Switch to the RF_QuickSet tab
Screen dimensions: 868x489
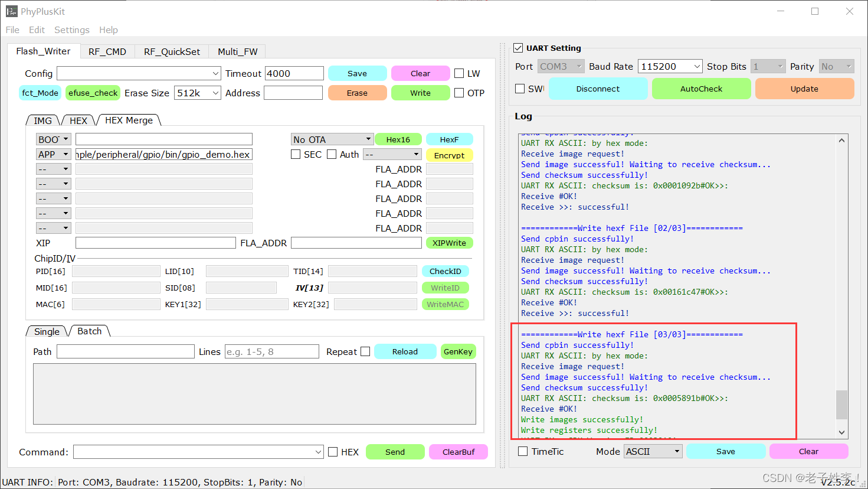click(x=172, y=51)
